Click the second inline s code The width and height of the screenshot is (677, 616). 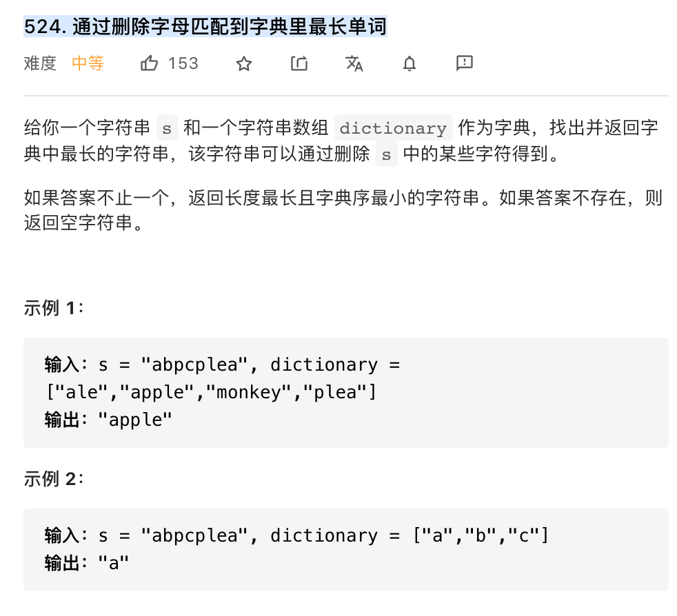point(387,154)
